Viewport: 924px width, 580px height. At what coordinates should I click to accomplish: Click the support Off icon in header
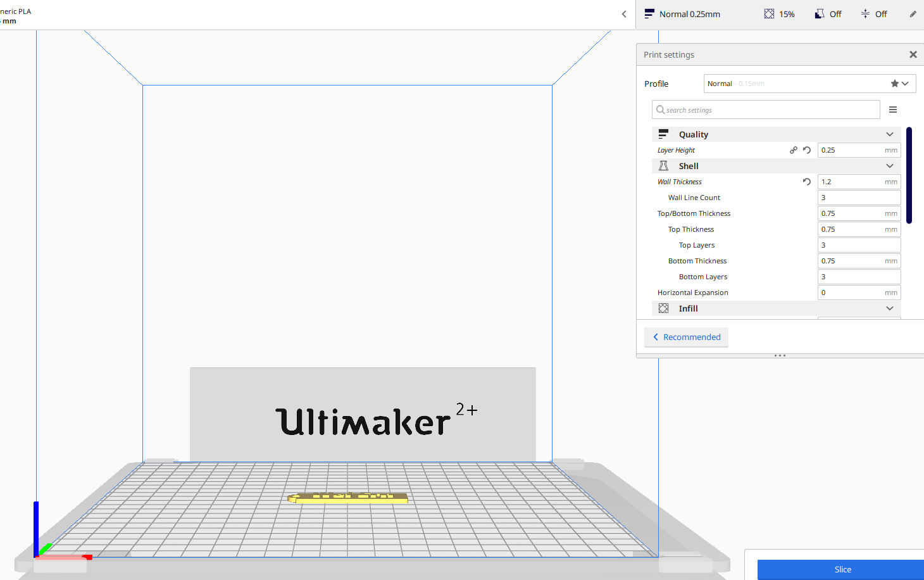820,14
